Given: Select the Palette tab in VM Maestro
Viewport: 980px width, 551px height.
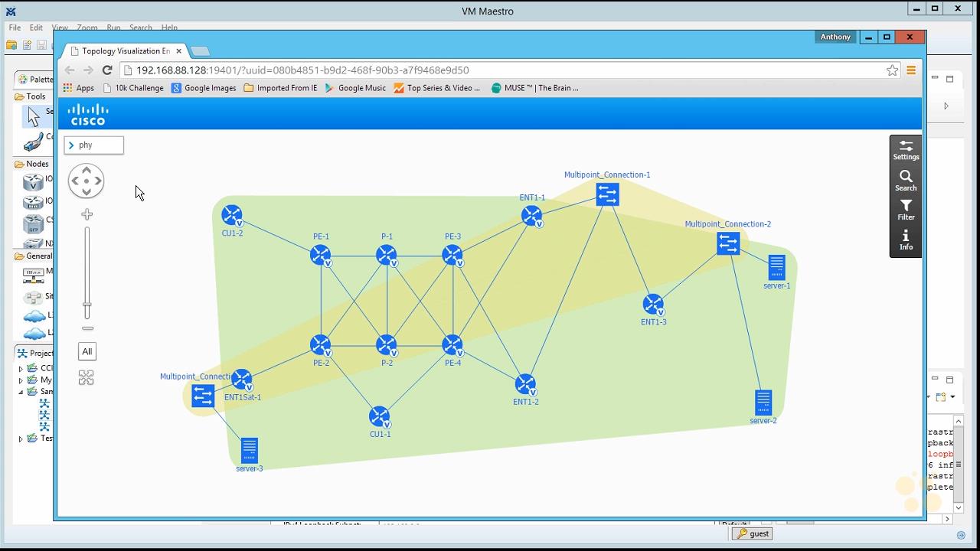Looking at the screenshot, I should click(34, 80).
